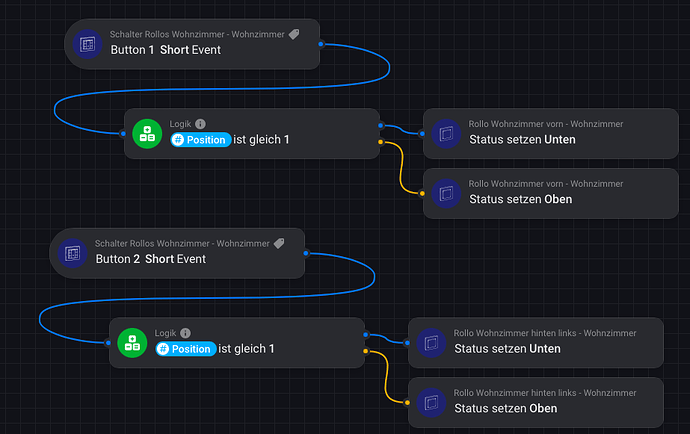Click Rollo hinten links Unten device icon
Screen dimensions: 690x434
pos(431,342)
